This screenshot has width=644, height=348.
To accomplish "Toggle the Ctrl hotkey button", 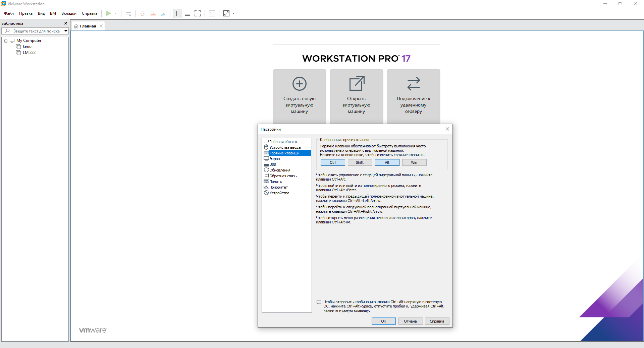I will pyautogui.click(x=333, y=162).
